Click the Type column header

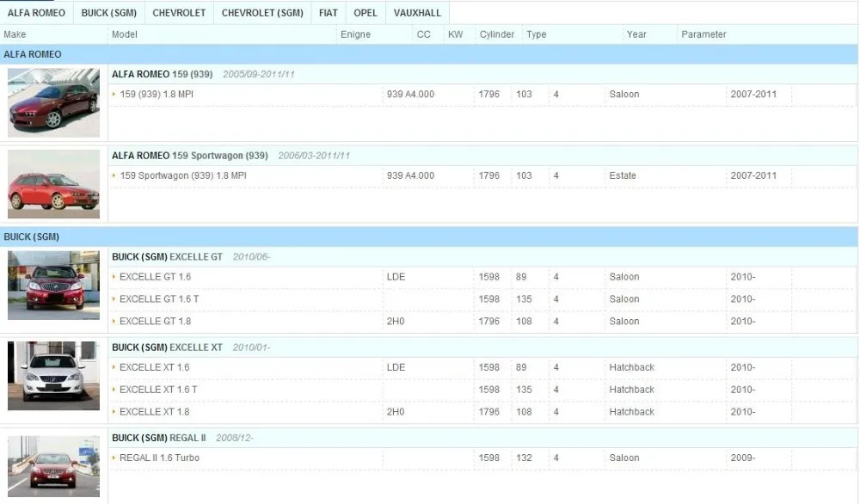pyautogui.click(x=537, y=34)
